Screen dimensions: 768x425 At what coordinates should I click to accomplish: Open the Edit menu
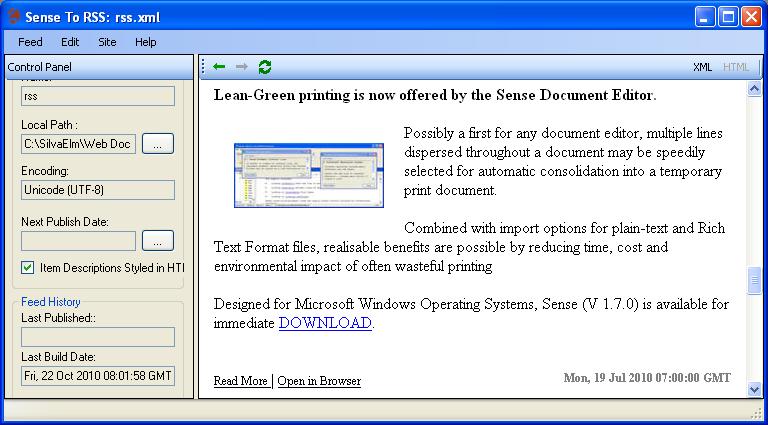point(70,42)
